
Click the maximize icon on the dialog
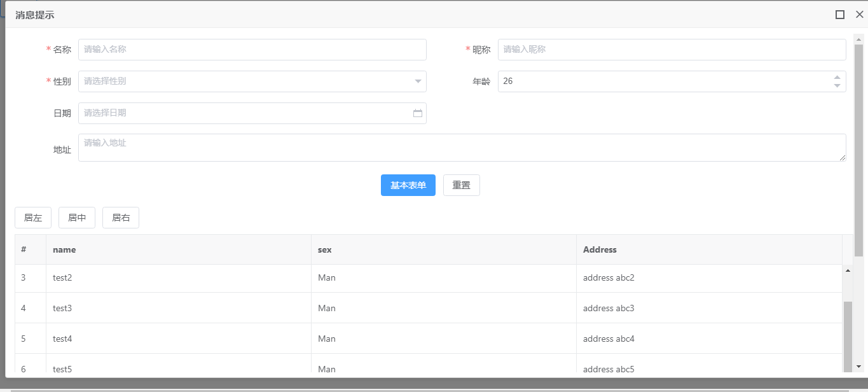click(x=839, y=13)
